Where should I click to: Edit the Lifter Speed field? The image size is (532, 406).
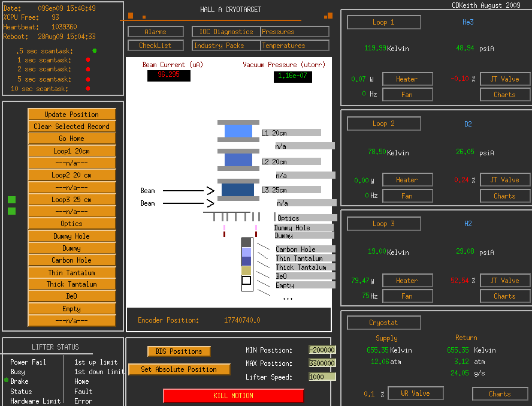(322, 377)
